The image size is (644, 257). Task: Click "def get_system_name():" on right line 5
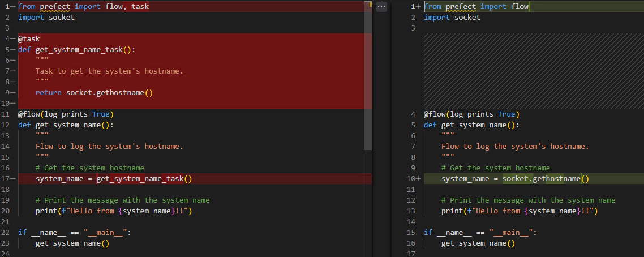pyautogui.click(x=471, y=125)
